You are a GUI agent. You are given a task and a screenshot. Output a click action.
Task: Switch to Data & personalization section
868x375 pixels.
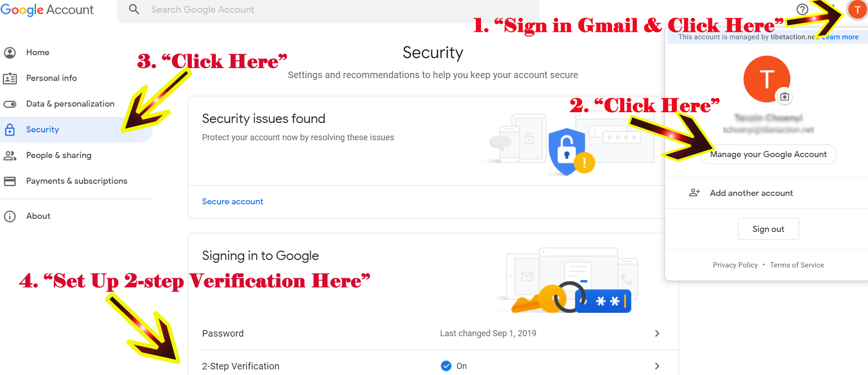pyautogui.click(x=70, y=104)
